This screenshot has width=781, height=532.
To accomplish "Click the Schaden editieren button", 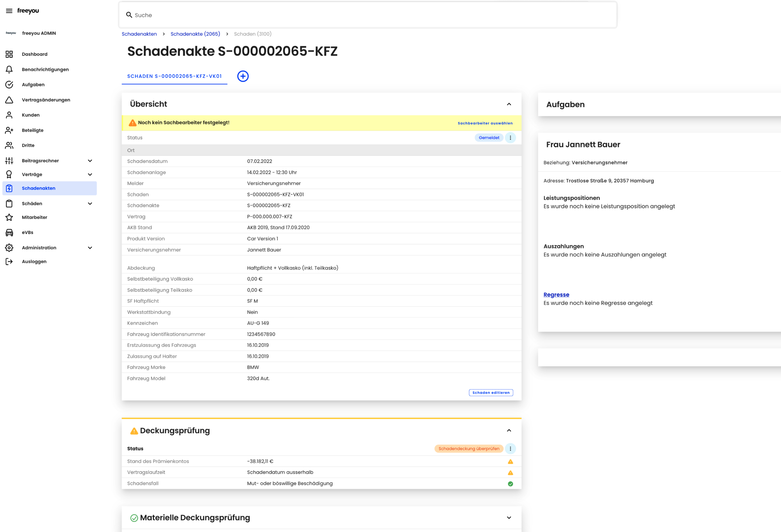I will pos(491,392).
